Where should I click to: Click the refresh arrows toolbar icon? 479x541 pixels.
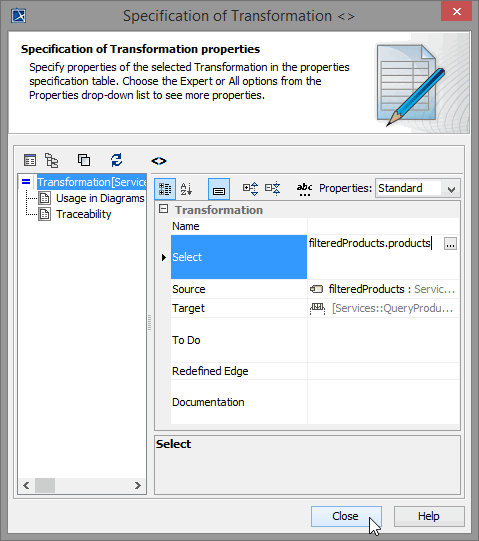tap(116, 160)
